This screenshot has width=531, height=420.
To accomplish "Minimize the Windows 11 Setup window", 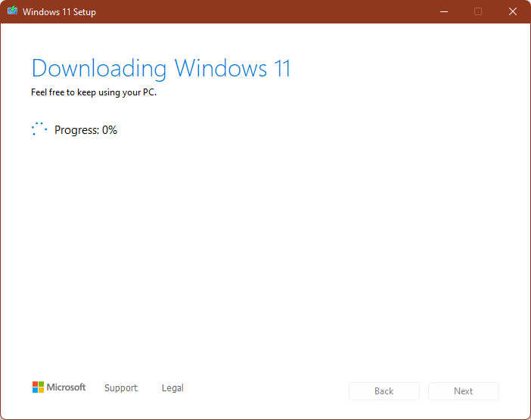I will (444, 11).
